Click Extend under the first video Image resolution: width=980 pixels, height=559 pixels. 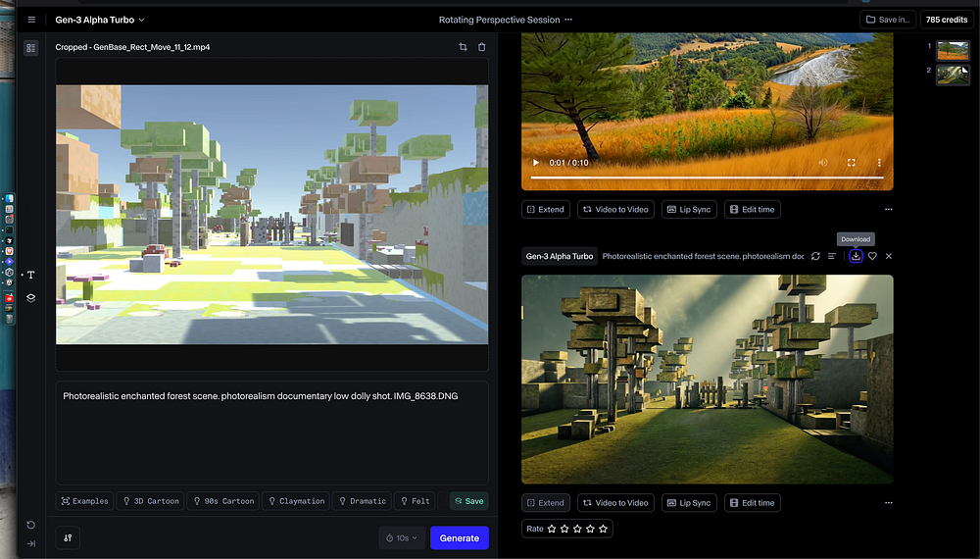546,210
